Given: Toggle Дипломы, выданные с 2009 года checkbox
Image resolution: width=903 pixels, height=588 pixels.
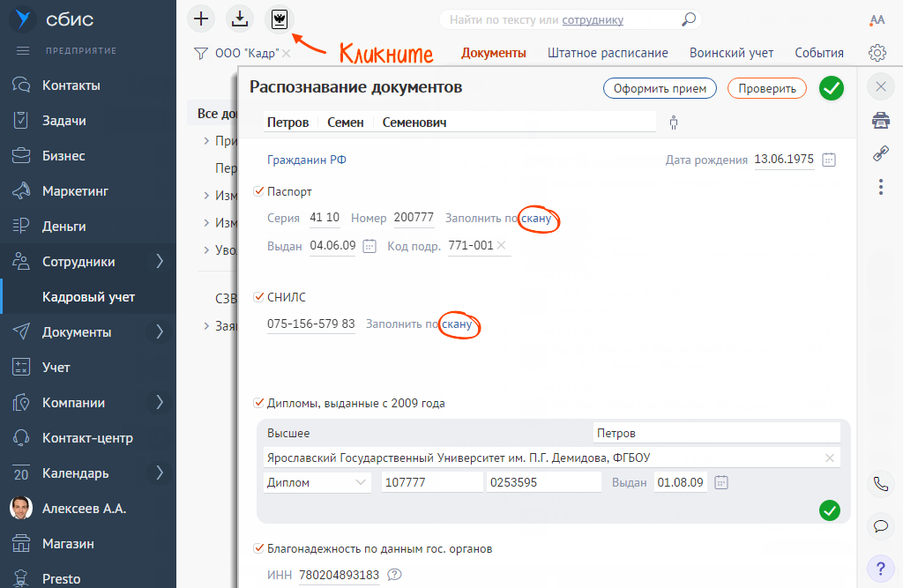Looking at the screenshot, I should [x=259, y=403].
